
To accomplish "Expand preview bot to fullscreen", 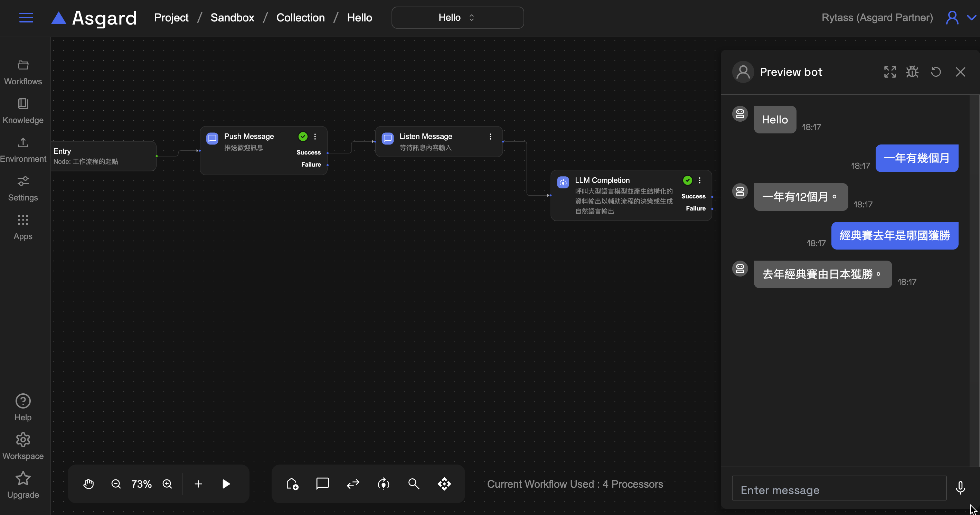I will tap(890, 72).
